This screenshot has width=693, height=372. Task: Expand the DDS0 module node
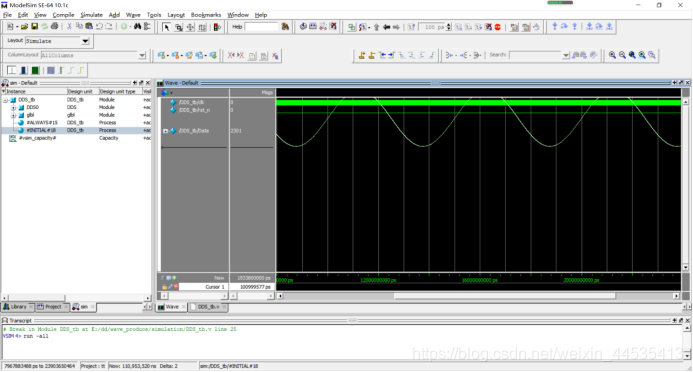pyautogui.click(x=13, y=107)
